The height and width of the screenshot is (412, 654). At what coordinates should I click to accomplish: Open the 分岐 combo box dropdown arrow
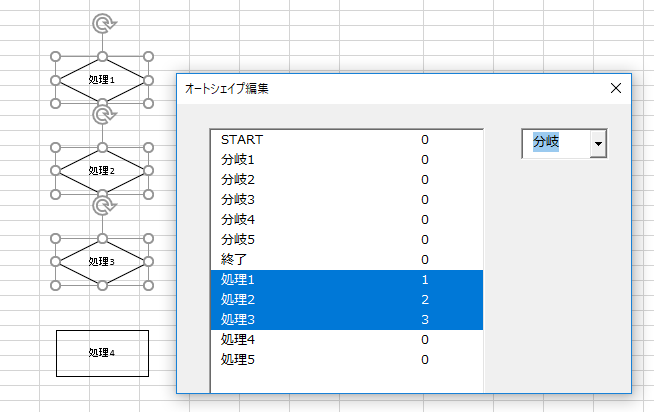(x=598, y=143)
